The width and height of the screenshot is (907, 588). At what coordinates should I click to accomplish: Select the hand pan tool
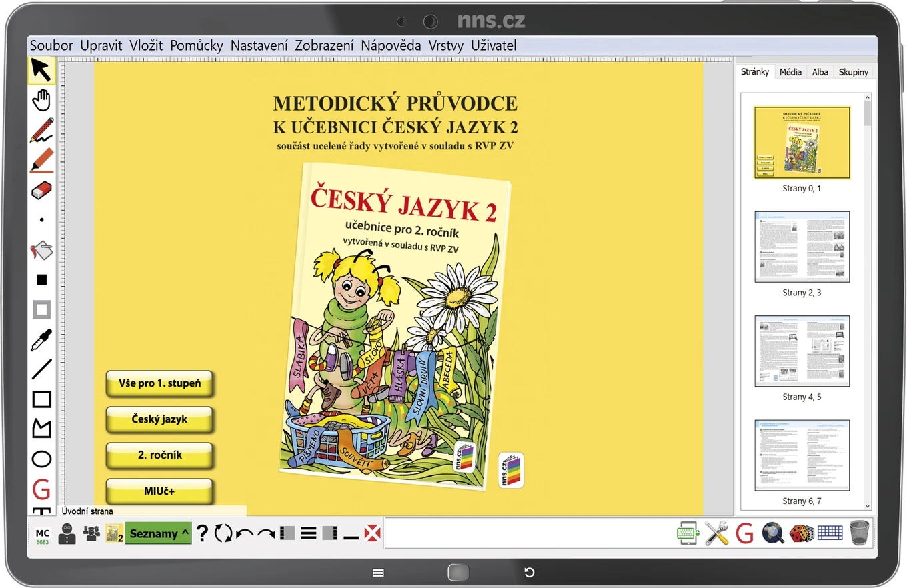pos(41,100)
